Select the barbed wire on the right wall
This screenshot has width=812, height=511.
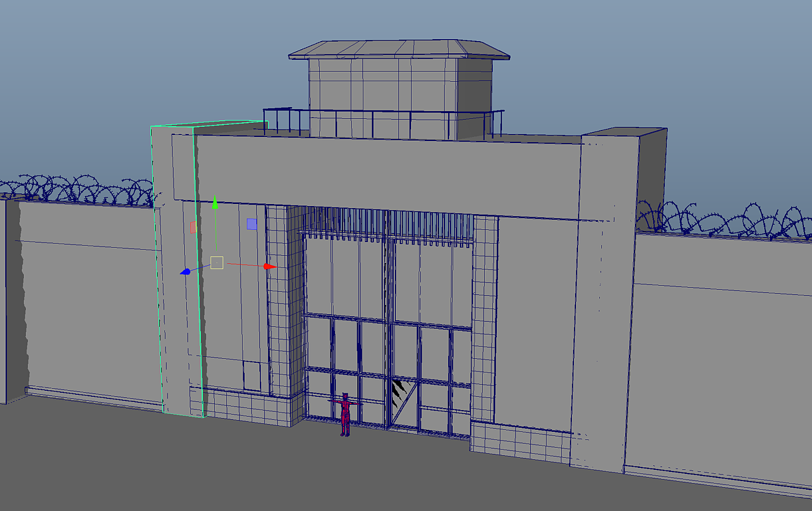coord(724,220)
